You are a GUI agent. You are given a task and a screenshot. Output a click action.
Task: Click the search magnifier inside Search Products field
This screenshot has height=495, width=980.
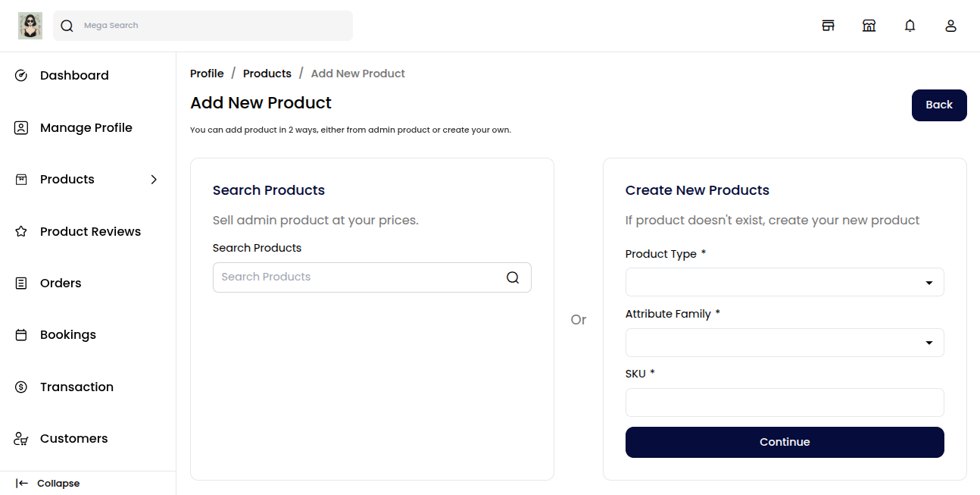[513, 277]
